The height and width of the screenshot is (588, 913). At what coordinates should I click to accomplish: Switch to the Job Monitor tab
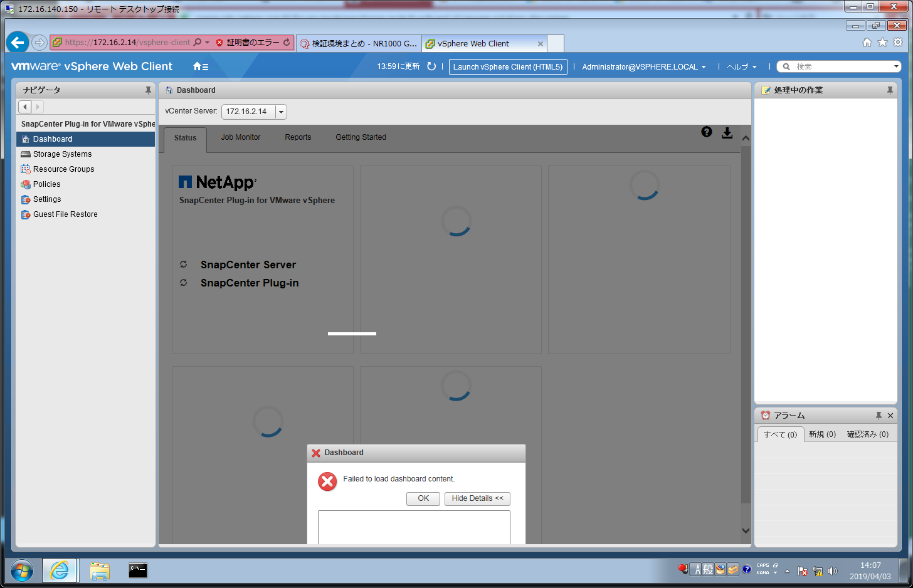coord(241,137)
